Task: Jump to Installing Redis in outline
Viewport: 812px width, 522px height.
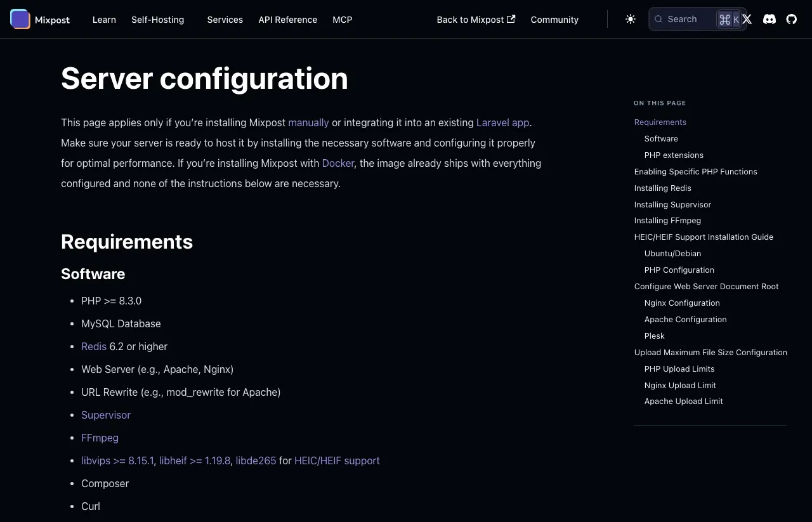Action: coord(663,188)
